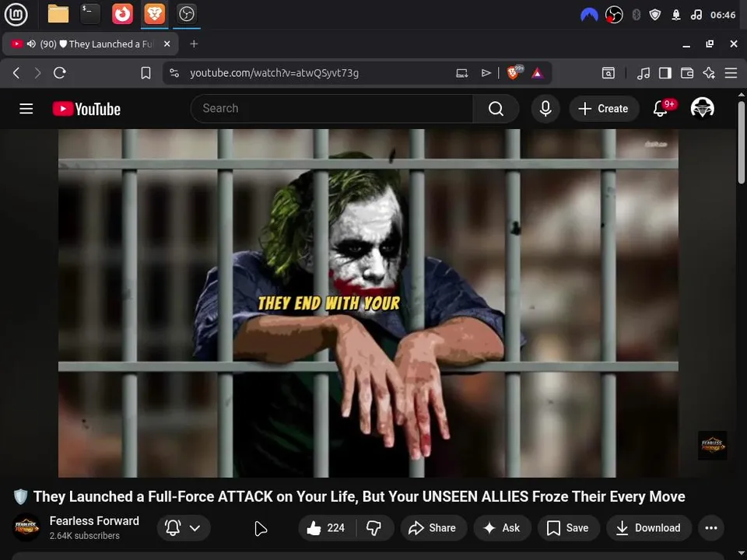Image resolution: width=747 pixels, height=560 pixels.
Task: Close the They Launched a Full tab
Action: click(x=167, y=44)
